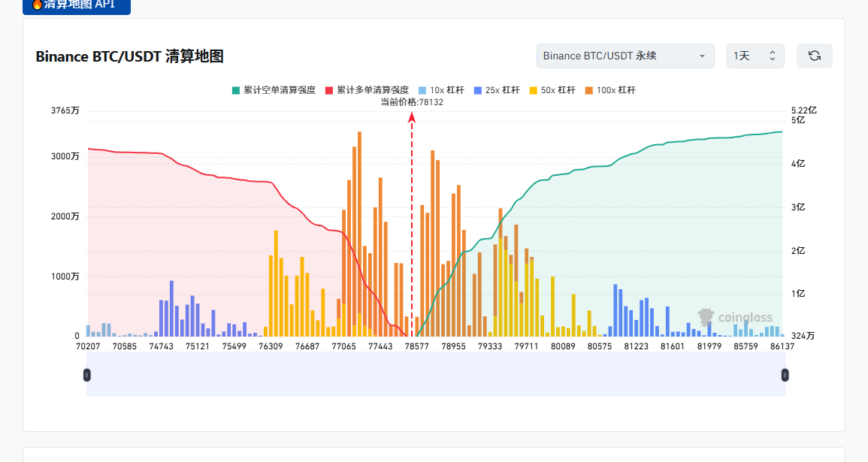
Task: Click the right axis label 4亿
Action: click(x=797, y=164)
